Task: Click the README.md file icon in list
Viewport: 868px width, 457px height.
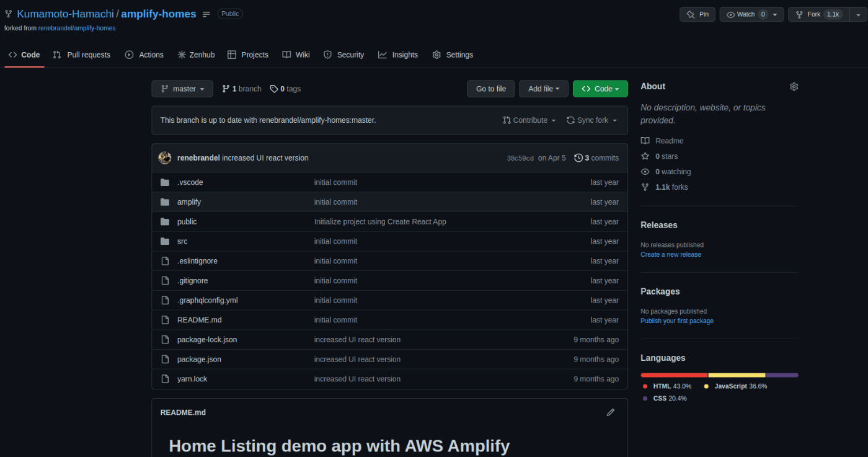Action: (165, 320)
